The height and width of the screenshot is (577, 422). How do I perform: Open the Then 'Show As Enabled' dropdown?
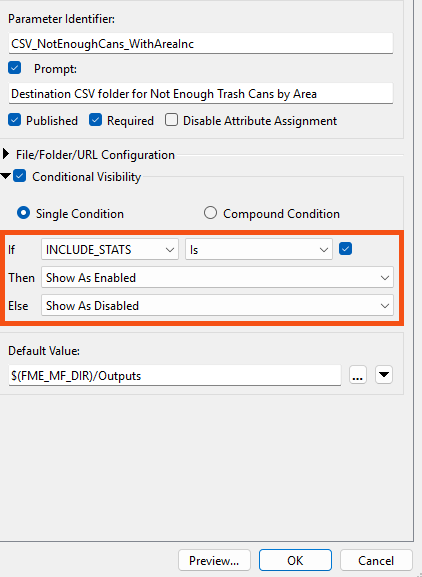point(217,277)
